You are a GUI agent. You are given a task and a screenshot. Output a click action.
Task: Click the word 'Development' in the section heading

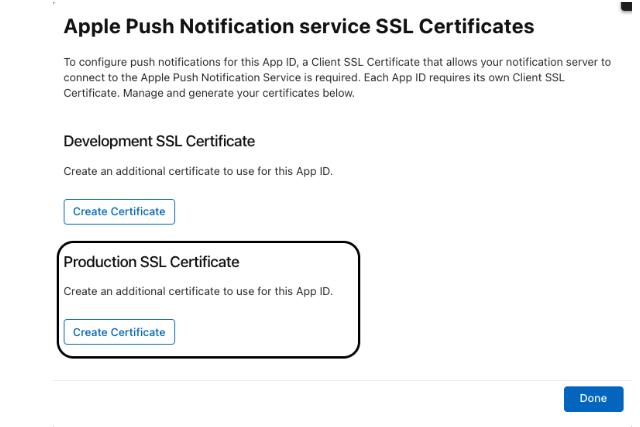pyautogui.click(x=116, y=141)
